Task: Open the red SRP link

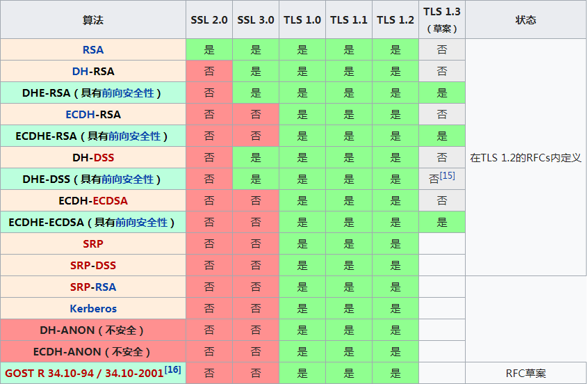Action: click(x=93, y=244)
